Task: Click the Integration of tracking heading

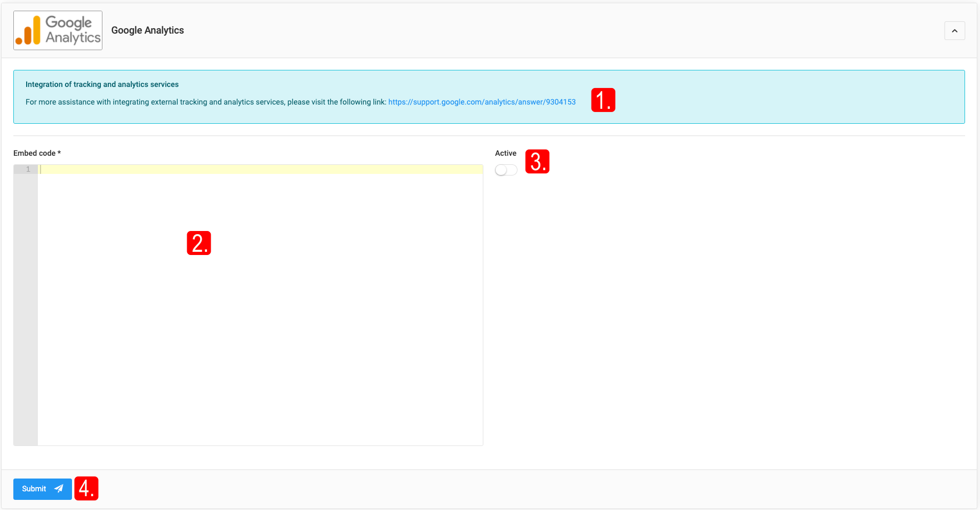Action: (101, 84)
